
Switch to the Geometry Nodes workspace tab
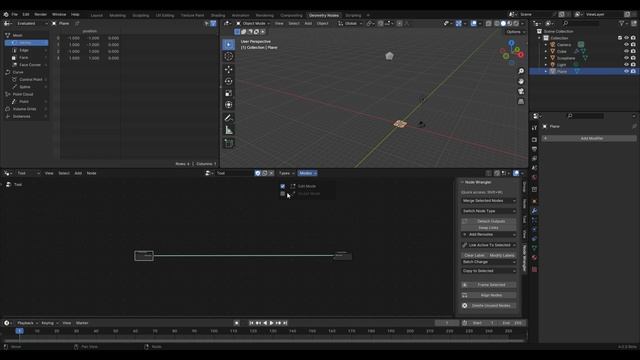click(x=324, y=16)
